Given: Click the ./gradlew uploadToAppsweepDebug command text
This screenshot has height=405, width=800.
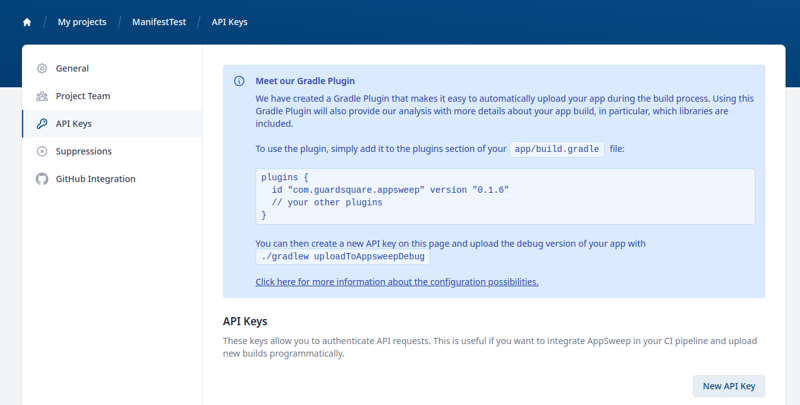Looking at the screenshot, I should (343, 257).
